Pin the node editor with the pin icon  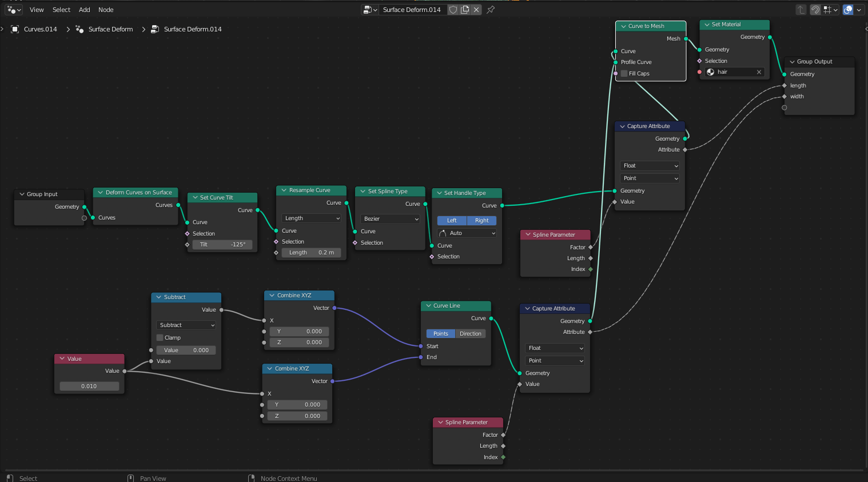tap(490, 9)
